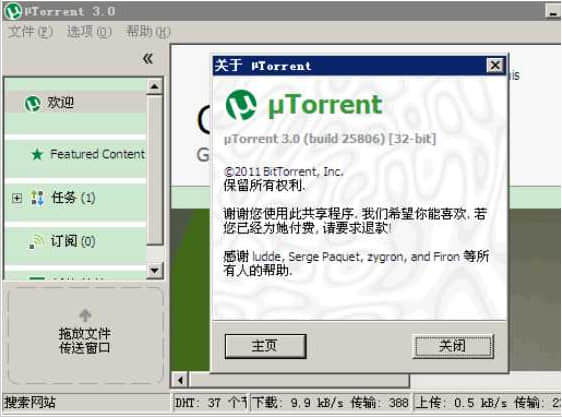Select the 欢迎 welcome icon in the sidebar

(32, 103)
